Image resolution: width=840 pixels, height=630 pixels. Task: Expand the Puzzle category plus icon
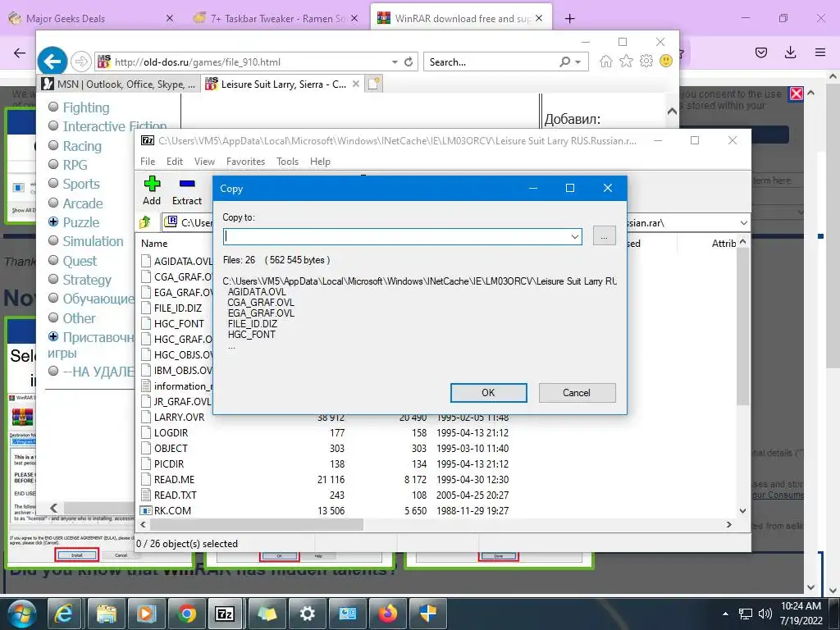tap(53, 221)
